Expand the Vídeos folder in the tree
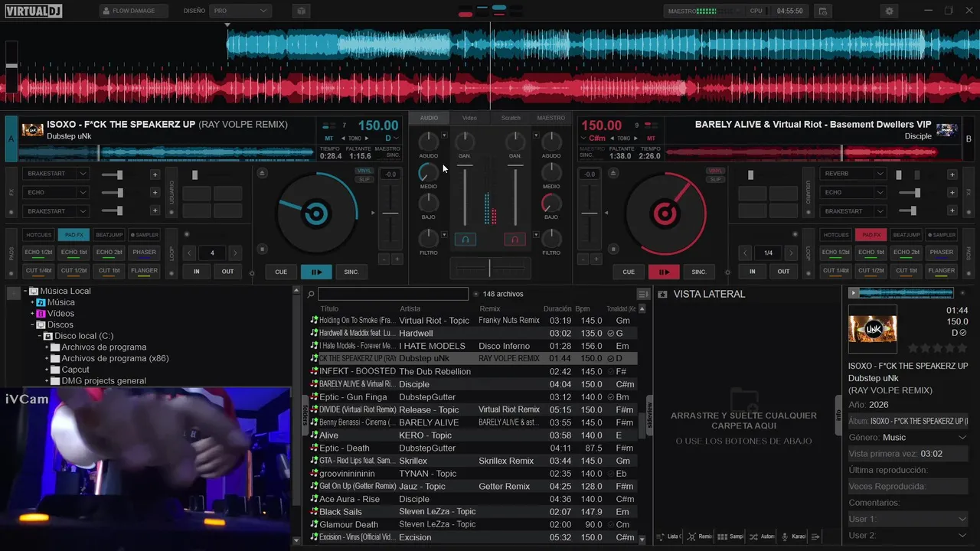Screen dimensions: 980x551 pos(33,314)
